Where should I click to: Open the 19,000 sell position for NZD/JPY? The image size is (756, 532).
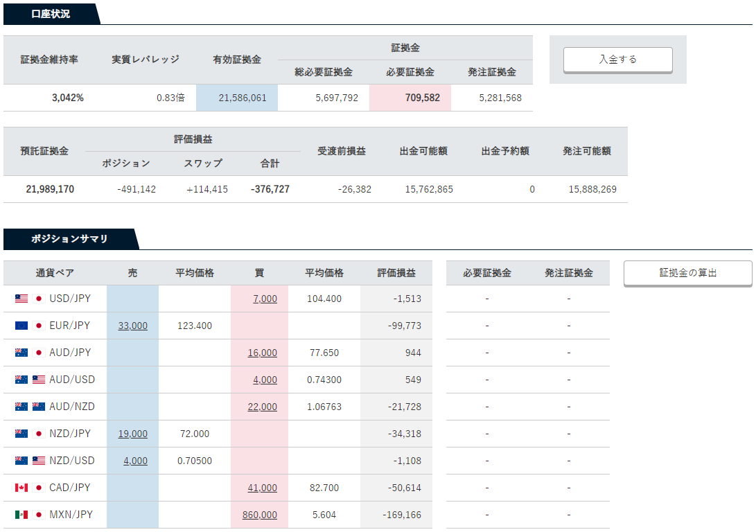click(132, 434)
